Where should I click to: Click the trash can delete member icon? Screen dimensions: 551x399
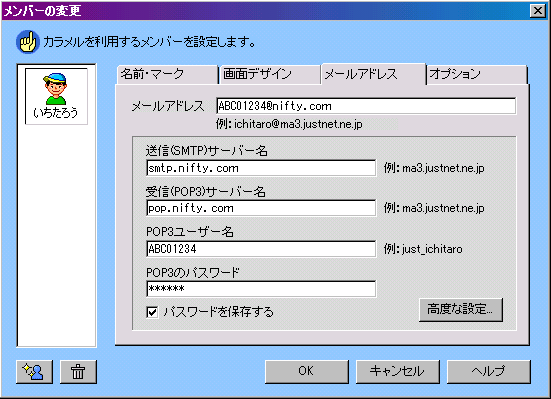point(78,372)
